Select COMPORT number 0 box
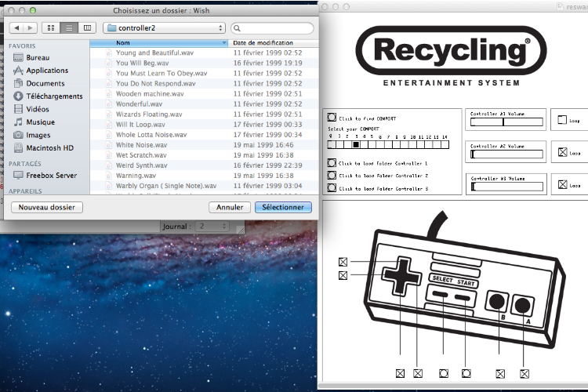588x392 pixels. click(332, 144)
